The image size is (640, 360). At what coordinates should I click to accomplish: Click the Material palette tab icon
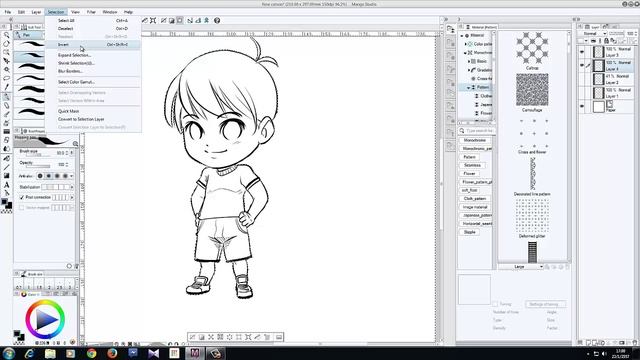pyautogui.click(x=468, y=27)
